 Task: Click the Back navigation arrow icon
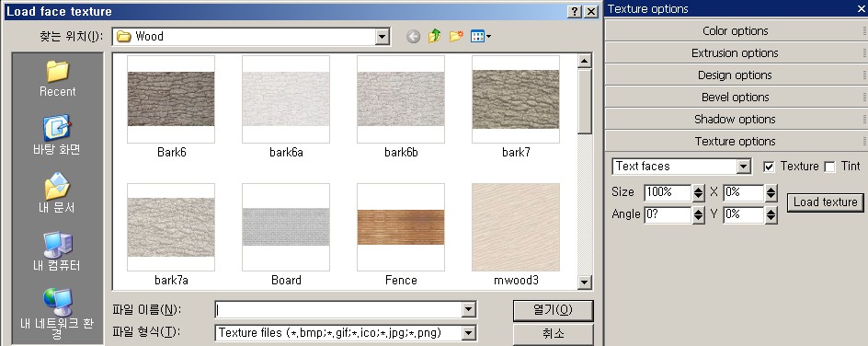pyautogui.click(x=413, y=37)
